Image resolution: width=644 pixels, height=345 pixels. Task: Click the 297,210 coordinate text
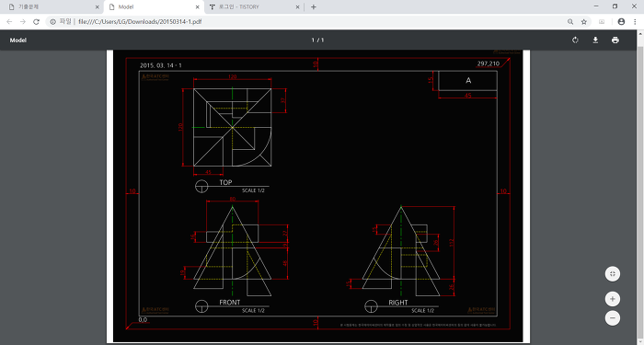click(x=488, y=63)
